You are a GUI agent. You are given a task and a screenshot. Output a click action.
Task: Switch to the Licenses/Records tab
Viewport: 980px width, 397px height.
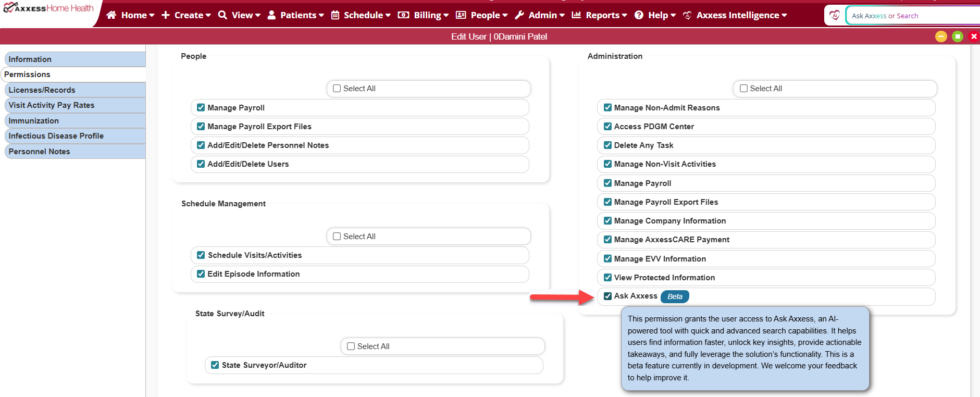42,90
